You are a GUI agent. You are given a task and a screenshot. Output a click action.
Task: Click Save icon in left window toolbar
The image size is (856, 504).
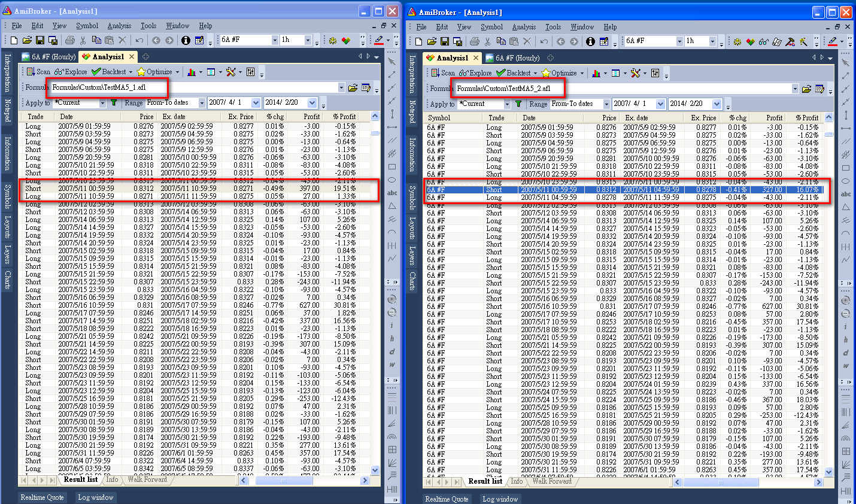click(40, 40)
